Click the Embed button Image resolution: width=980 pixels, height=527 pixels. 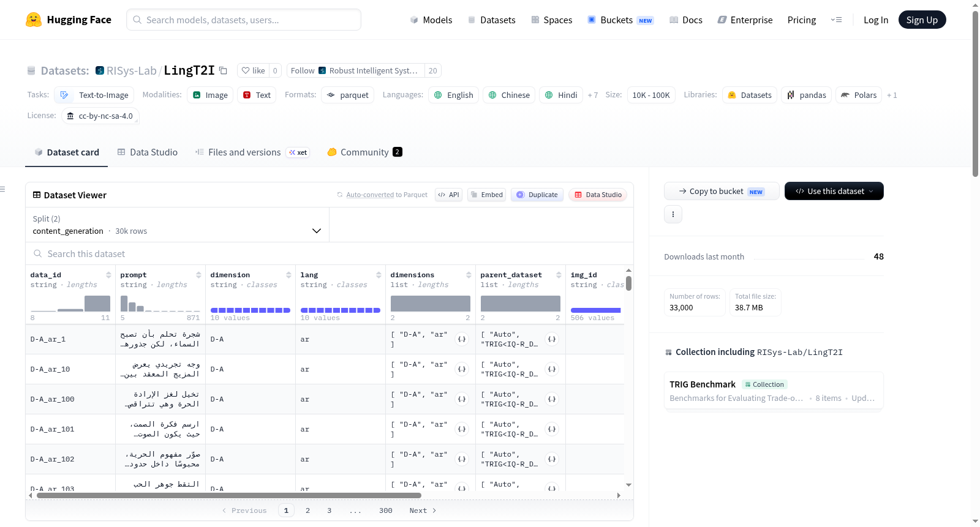(486, 195)
